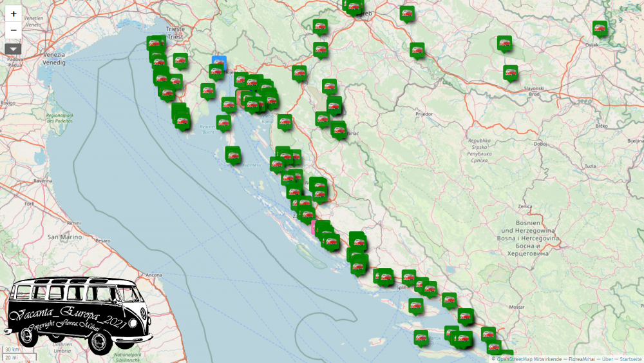Open camper marker northwest of Osijek
The width and height of the screenshot is (644, 363).
tap(600, 29)
